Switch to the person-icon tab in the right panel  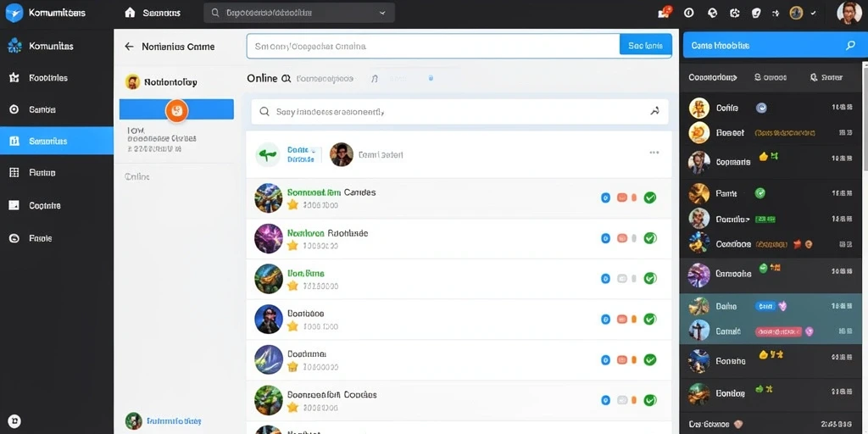click(770, 77)
